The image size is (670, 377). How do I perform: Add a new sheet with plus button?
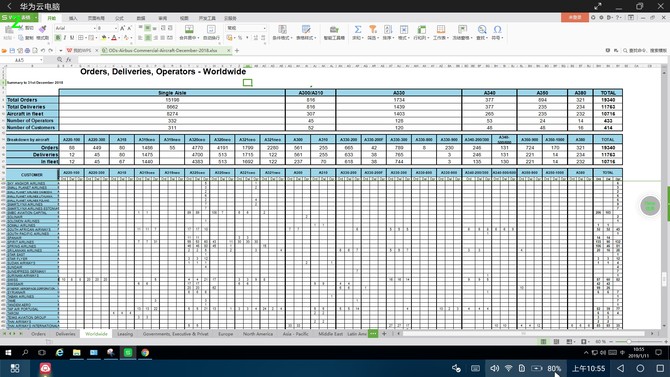coord(384,333)
